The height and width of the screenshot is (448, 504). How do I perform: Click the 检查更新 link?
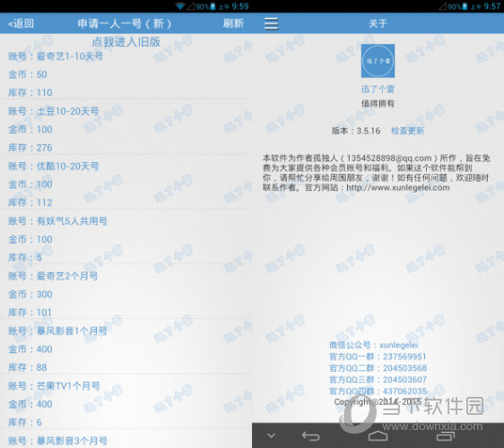(x=407, y=131)
